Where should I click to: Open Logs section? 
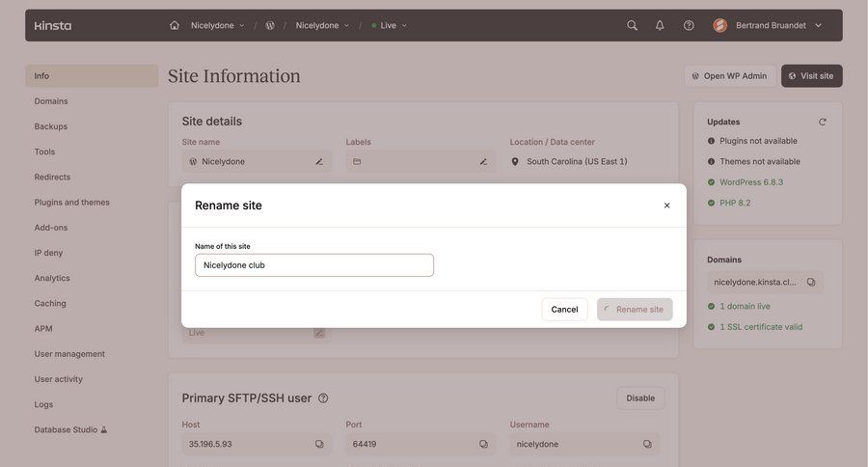[43, 404]
